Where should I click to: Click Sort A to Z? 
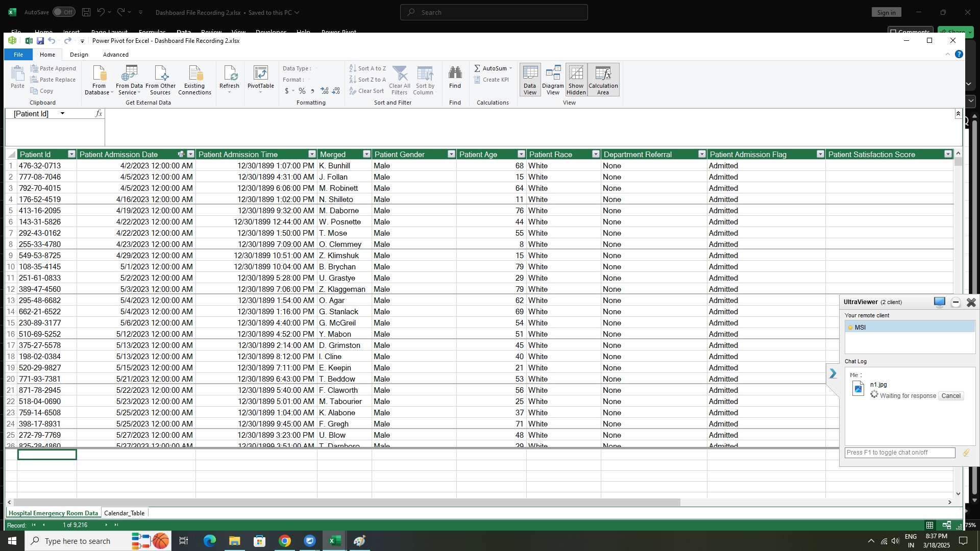[367, 68]
